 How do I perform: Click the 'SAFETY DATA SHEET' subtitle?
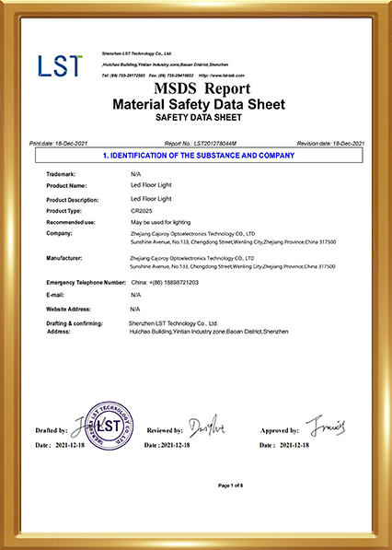click(x=199, y=118)
